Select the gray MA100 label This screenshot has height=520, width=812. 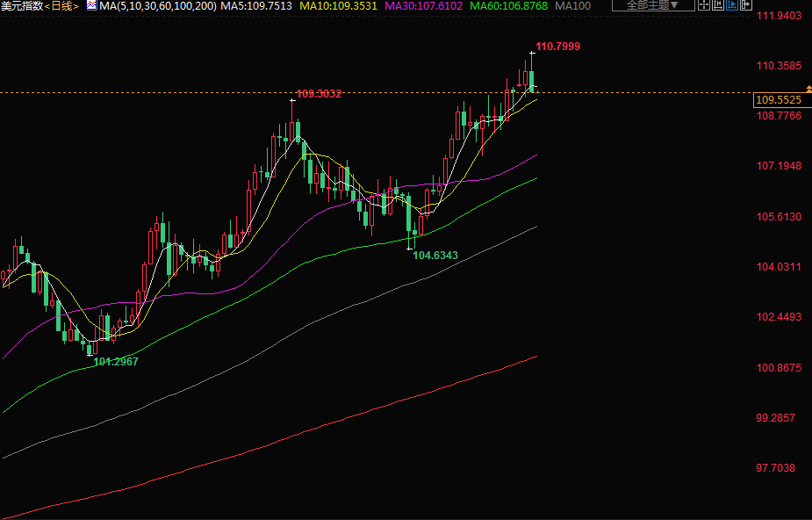click(573, 6)
